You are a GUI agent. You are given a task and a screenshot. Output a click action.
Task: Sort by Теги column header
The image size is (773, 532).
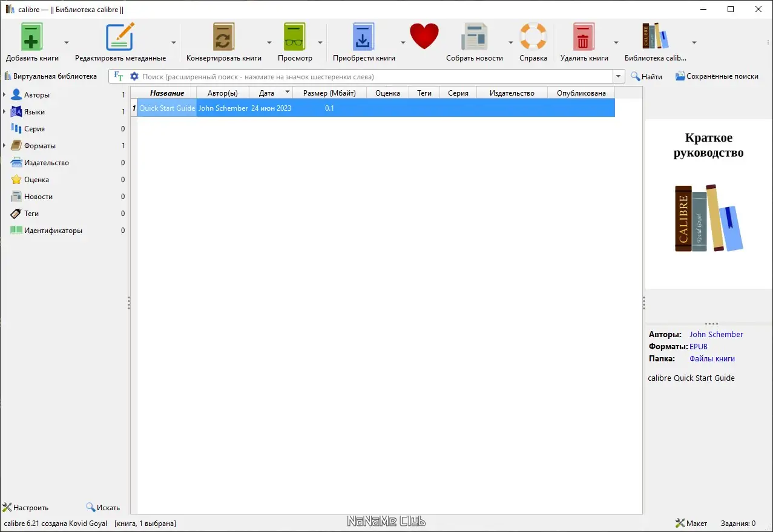424,93
